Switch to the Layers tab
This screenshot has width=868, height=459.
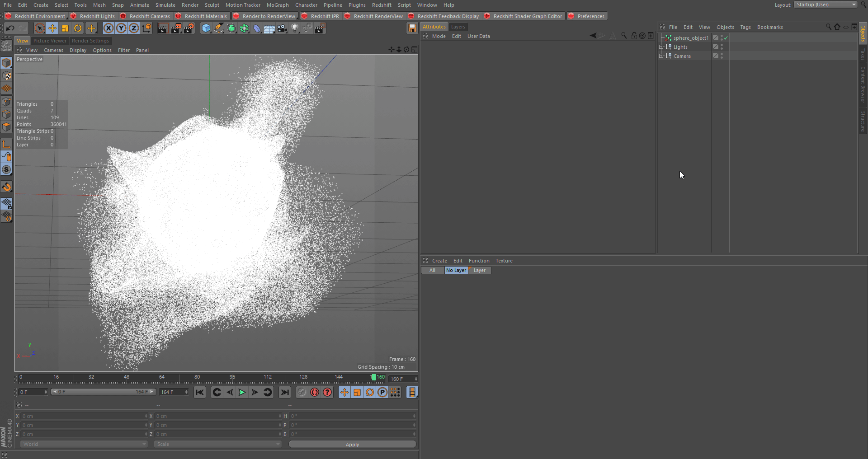pos(458,27)
